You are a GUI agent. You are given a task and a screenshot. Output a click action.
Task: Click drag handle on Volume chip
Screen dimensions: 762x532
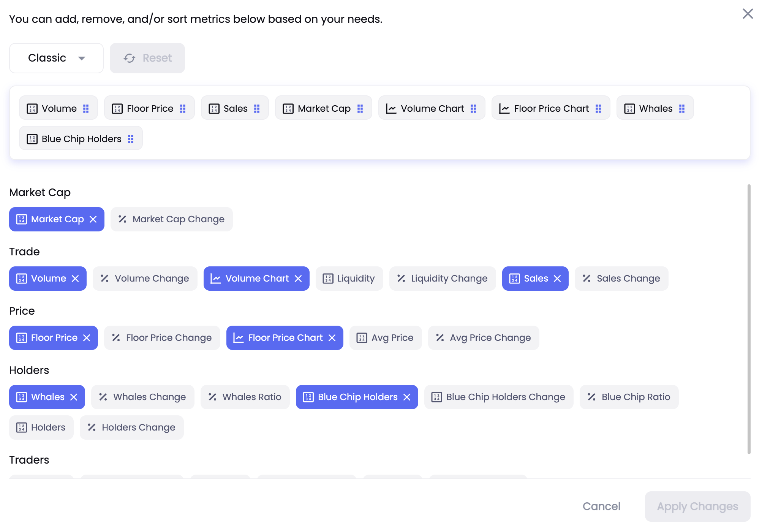coord(86,109)
